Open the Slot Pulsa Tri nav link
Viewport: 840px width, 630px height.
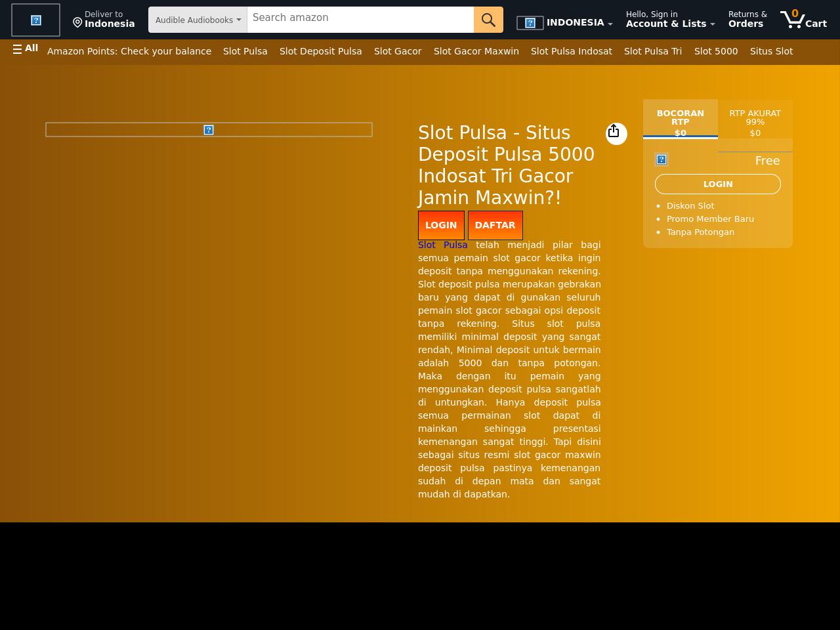653,51
